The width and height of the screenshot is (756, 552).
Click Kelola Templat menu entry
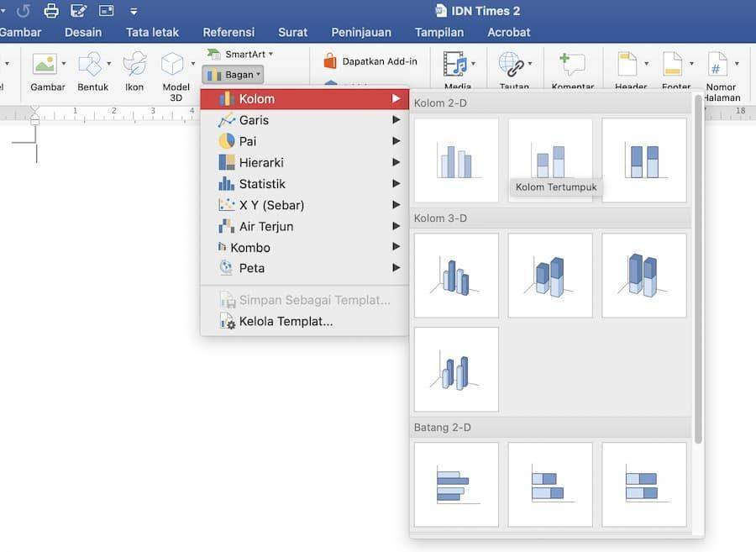305,321
